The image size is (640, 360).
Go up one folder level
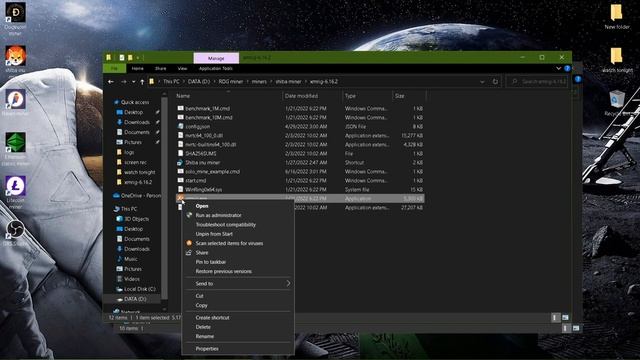click(142, 82)
